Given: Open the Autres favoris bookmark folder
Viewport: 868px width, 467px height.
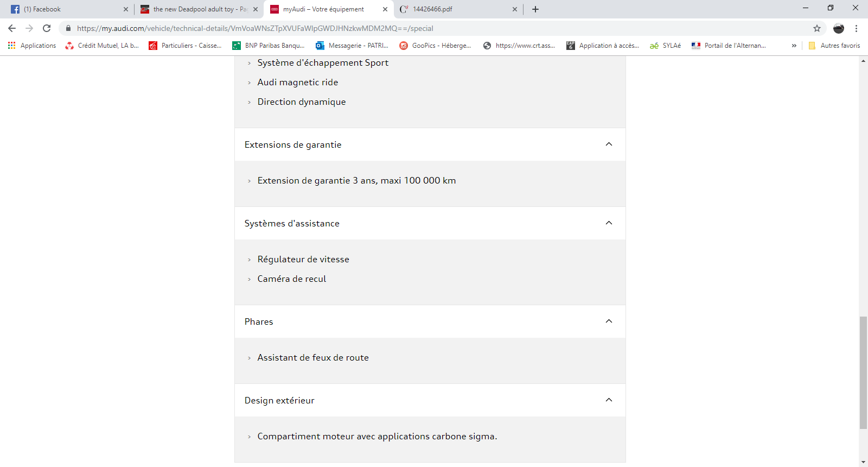Looking at the screenshot, I should 834,46.
